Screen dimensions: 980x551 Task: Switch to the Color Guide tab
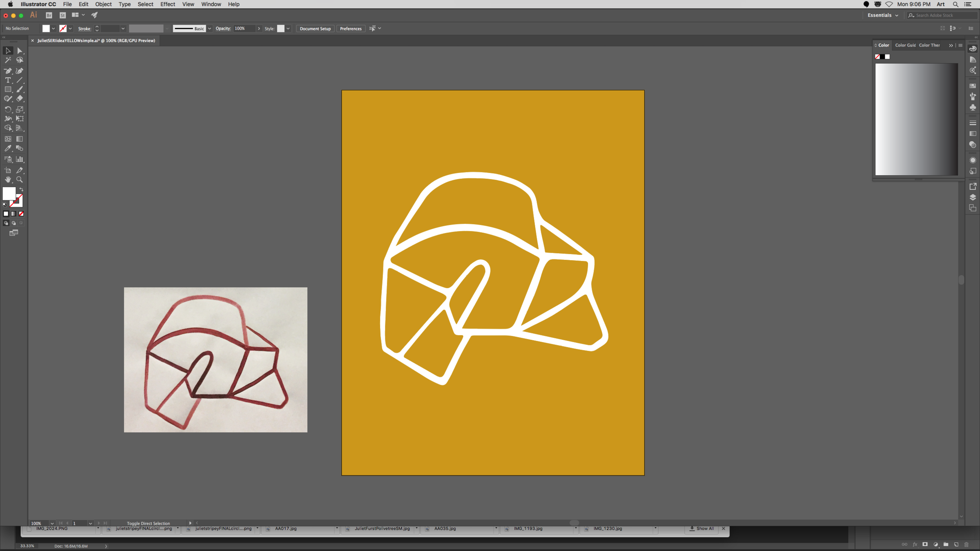[905, 45]
